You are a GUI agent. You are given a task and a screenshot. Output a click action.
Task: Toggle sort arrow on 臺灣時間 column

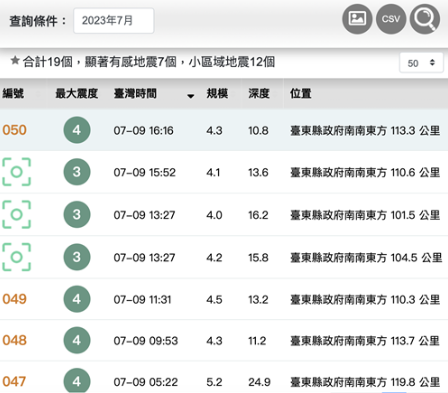(190, 96)
